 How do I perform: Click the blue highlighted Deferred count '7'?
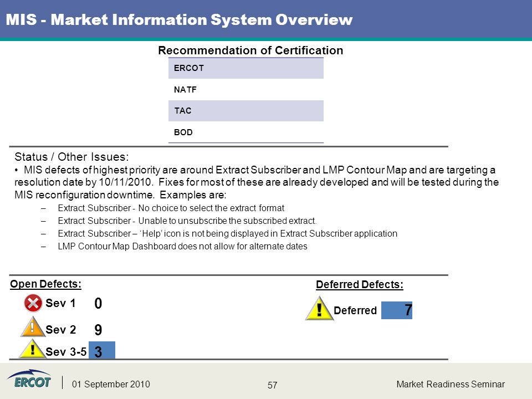point(397,310)
